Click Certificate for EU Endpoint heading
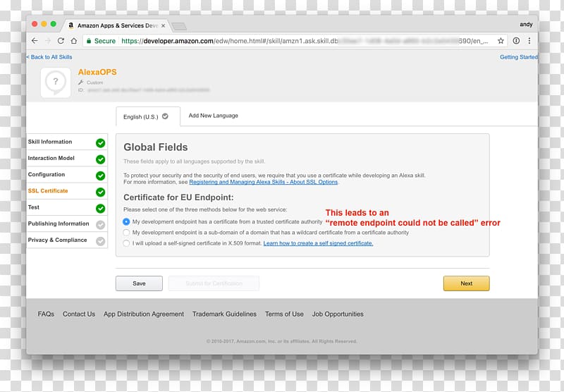This screenshot has height=392, width=564. [178, 197]
